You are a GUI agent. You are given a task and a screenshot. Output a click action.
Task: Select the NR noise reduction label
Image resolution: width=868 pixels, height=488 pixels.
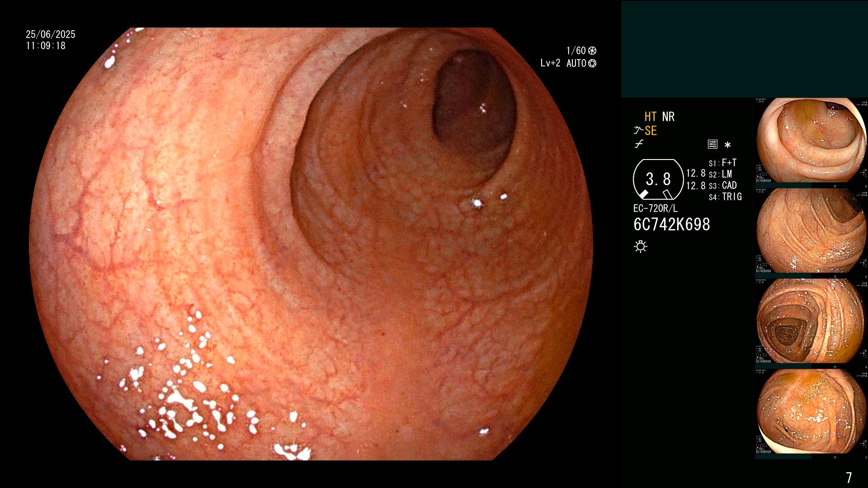coord(668,117)
